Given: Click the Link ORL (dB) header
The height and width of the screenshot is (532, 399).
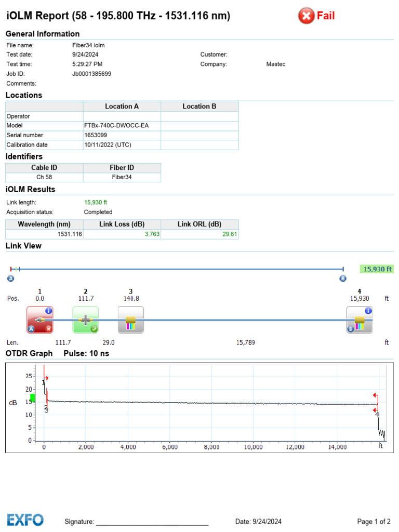Looking at the screenshot, I should pos(199,224).
